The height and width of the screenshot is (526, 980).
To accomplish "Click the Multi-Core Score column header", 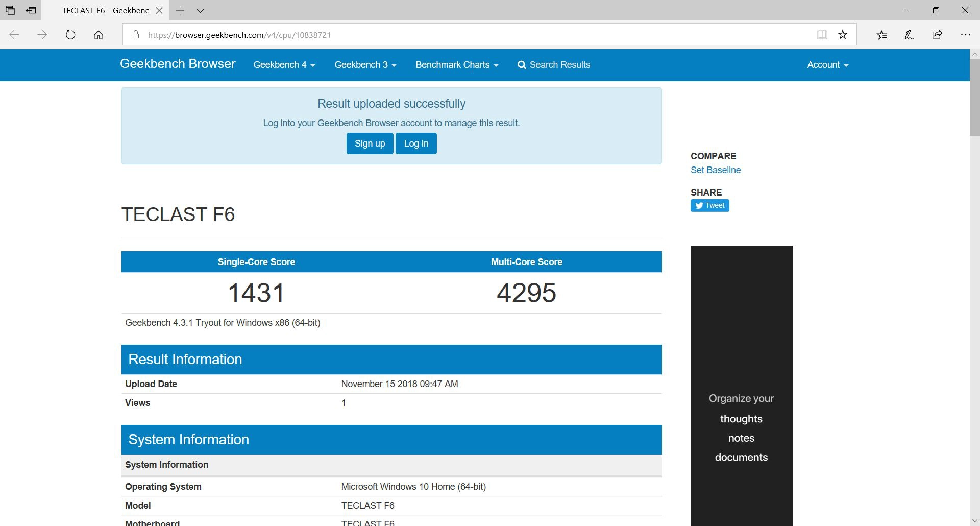I will coord(527,262).
